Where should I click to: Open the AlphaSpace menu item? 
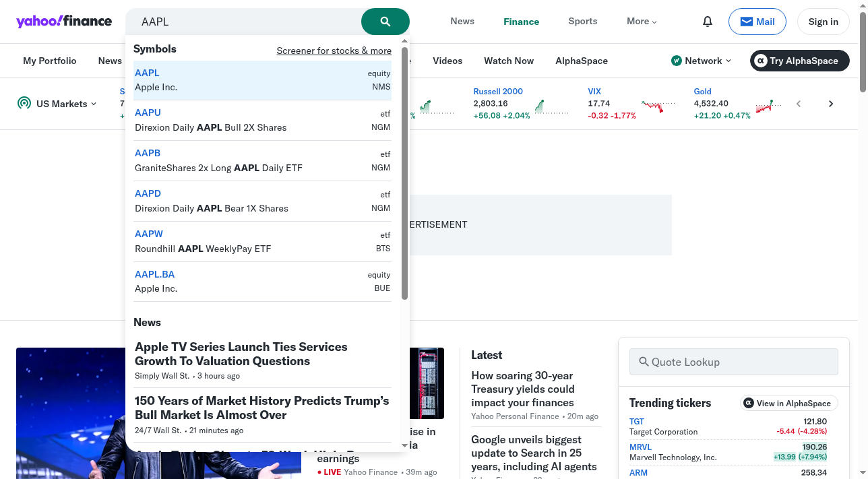tap(582, 61)
